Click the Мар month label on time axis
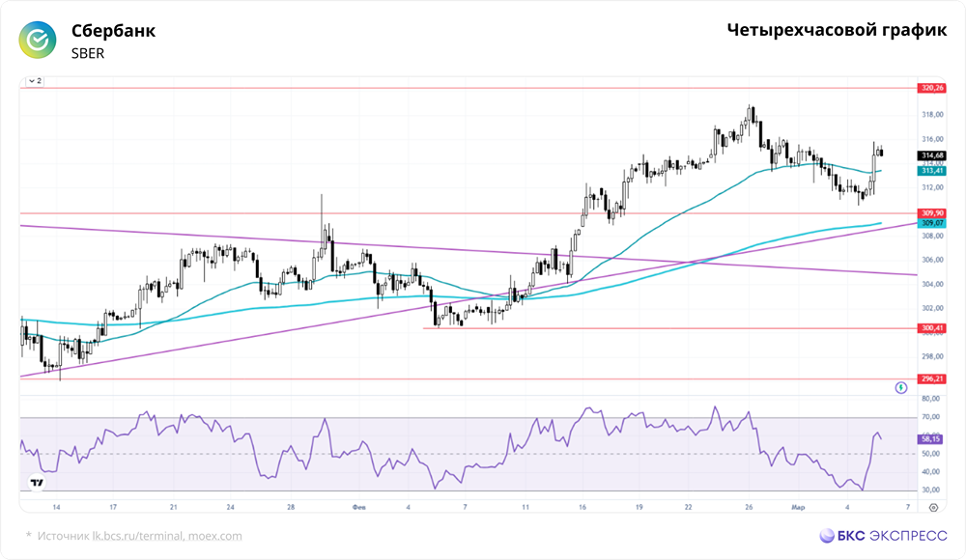 click(798, 508)
